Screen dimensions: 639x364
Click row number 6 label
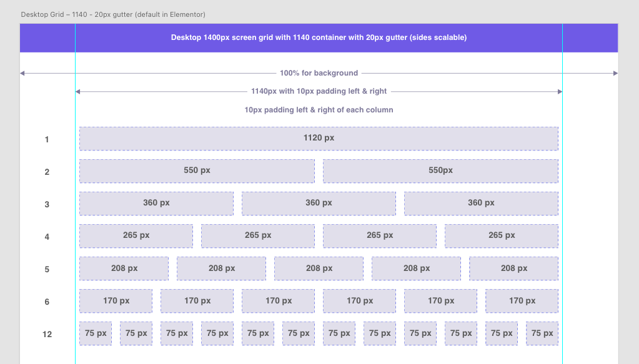coord(47,302)
